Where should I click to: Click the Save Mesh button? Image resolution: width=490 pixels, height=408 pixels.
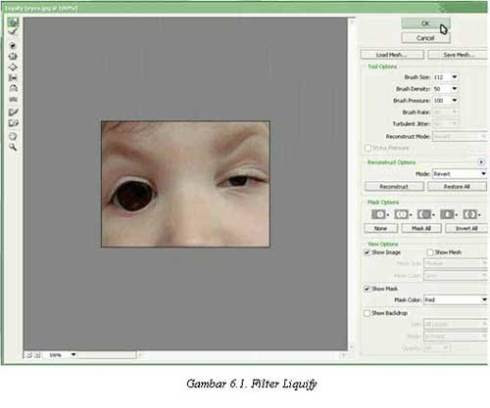pos(458,55)
